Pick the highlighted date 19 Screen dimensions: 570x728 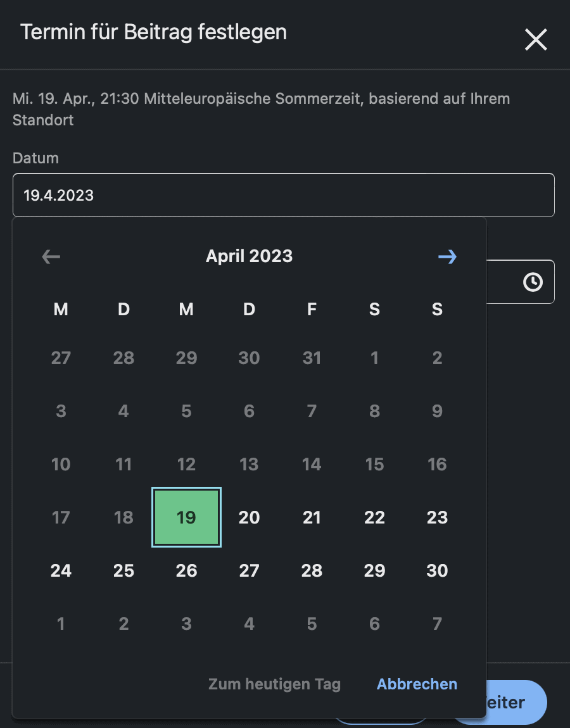click(186, 517)
